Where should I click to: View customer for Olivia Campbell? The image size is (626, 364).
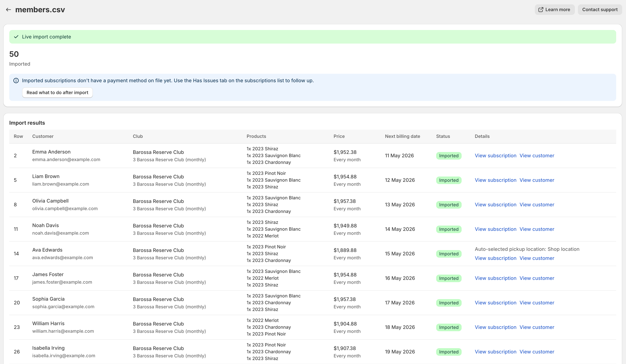537,205
